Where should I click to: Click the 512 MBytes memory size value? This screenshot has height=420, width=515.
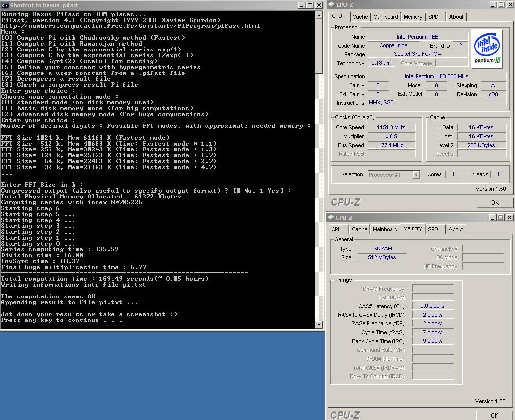pos(382,257)
